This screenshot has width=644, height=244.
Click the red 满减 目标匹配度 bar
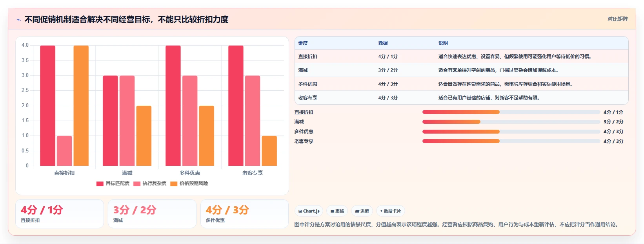[110, 121]
